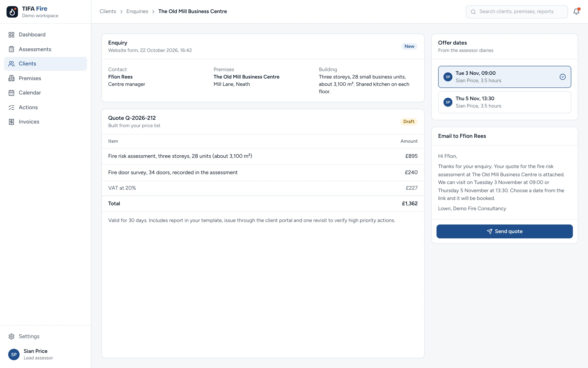The height and width of the screenshot is (368, 588).
Task: Click the Settings gear icon
Action: (x=11, y=336)
